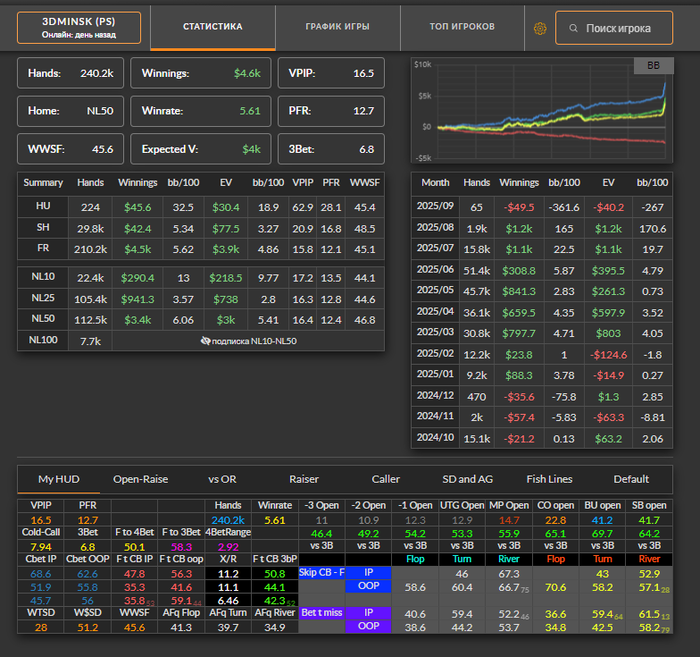This screenshot has width=700, height=657.
Task: Toggle the BB chart units button
Action: pos(654,66)
